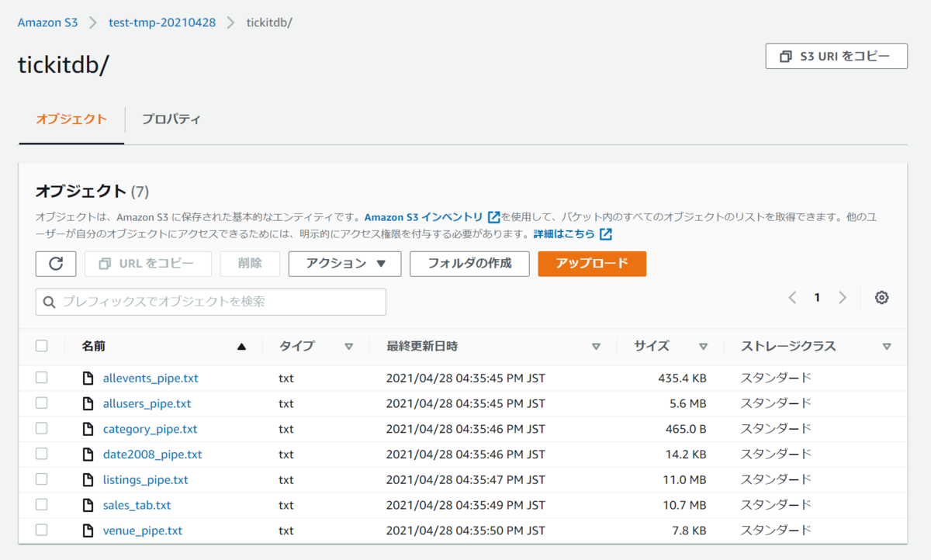Go to test-tmp-20210428 bucket breadcrumb
Image resolution: width=931 pixels, height=560 pixels.
pos(164,22)
